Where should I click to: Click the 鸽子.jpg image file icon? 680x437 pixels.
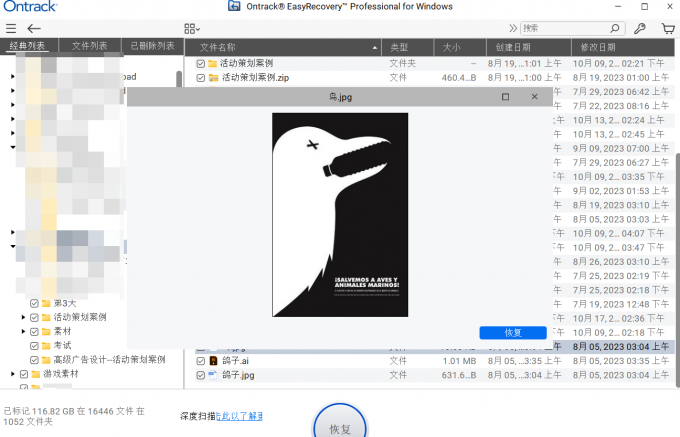point(213,375)
